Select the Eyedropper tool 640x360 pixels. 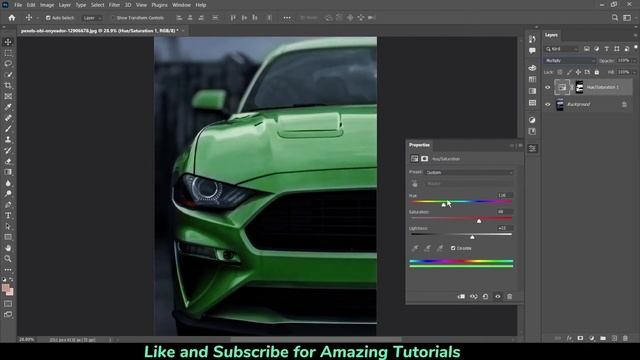(8, 107)
